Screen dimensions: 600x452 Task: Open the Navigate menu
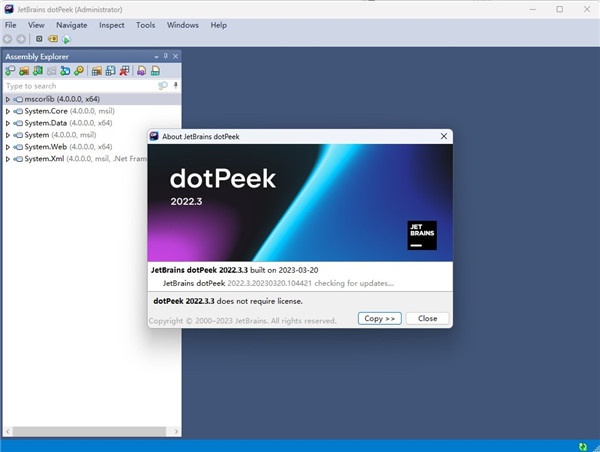pos(71,24)
